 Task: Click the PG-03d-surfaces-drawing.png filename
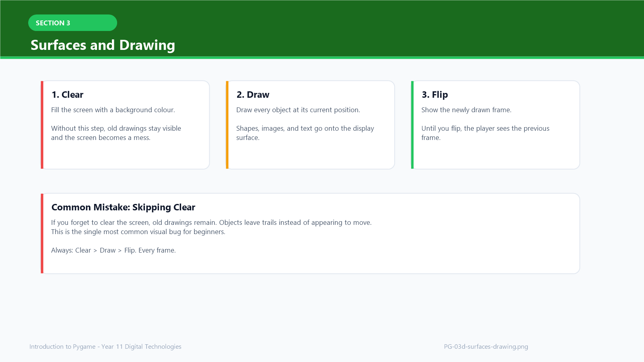(486, 346)
